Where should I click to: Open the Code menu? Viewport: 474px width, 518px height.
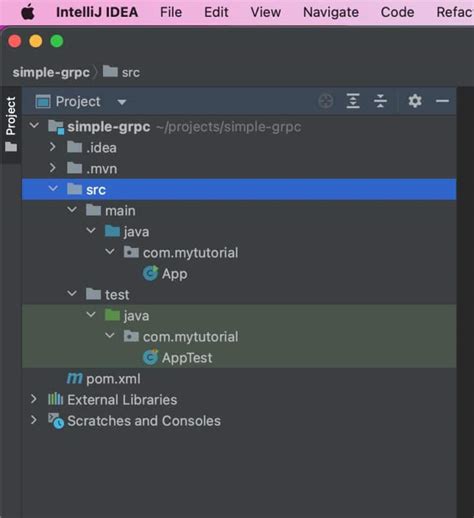pos(397,12)
